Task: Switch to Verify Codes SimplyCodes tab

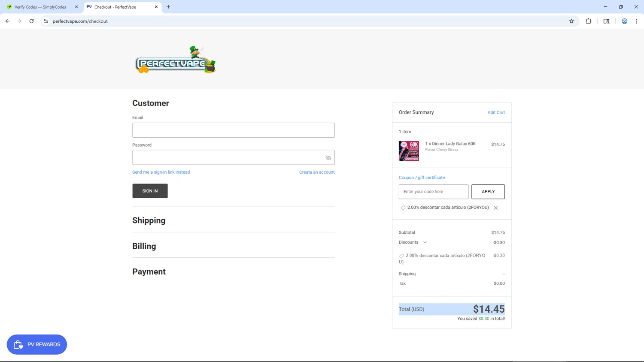Action: point(40,7)
